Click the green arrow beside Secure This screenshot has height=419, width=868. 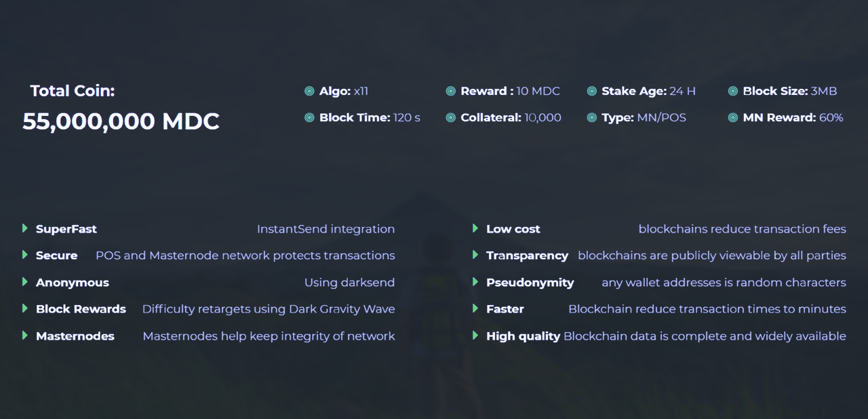click(25, 255)
